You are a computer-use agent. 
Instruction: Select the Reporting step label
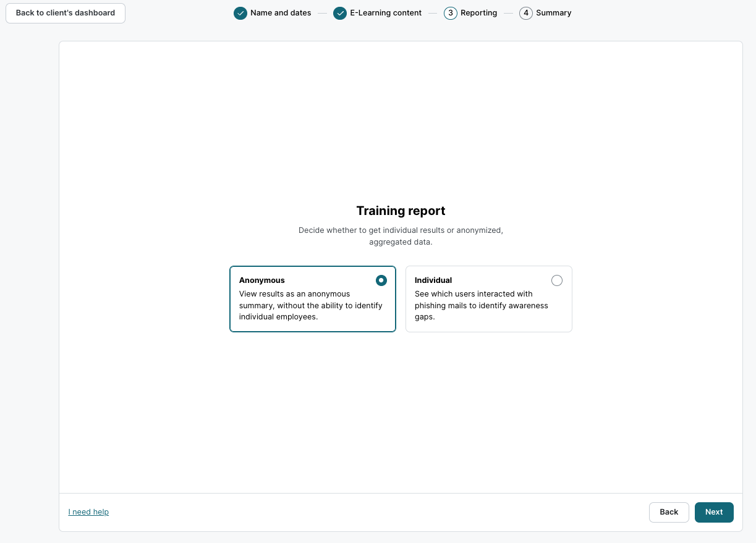[x=478, y=13]
